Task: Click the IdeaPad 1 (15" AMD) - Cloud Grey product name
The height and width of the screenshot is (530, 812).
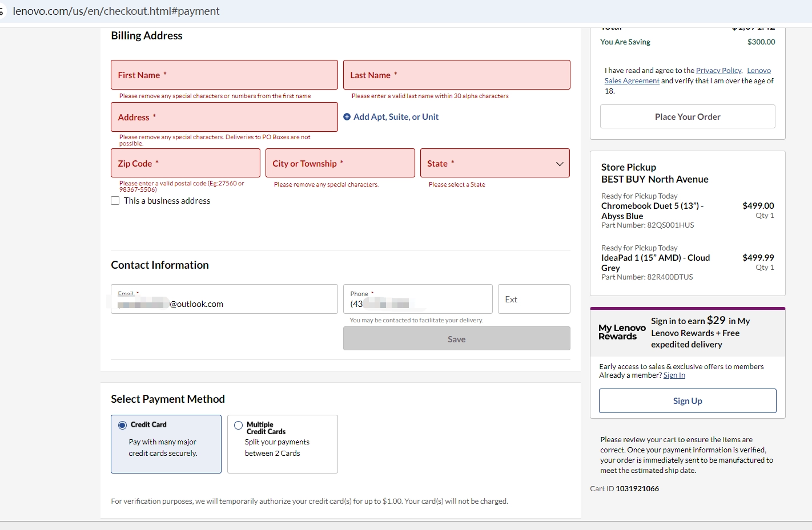Action: [x=656, y=262]
